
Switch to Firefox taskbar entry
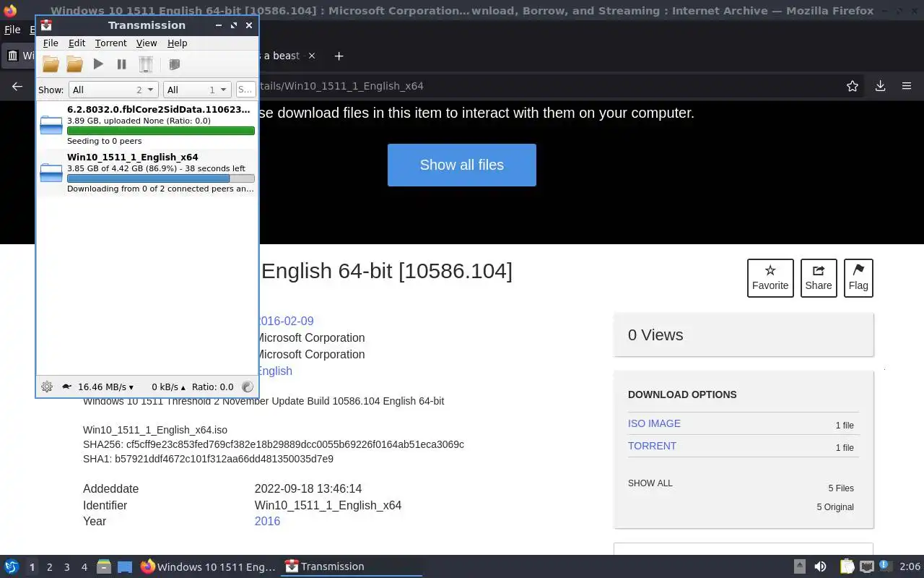pyautogui.click(x=208, y=566)
